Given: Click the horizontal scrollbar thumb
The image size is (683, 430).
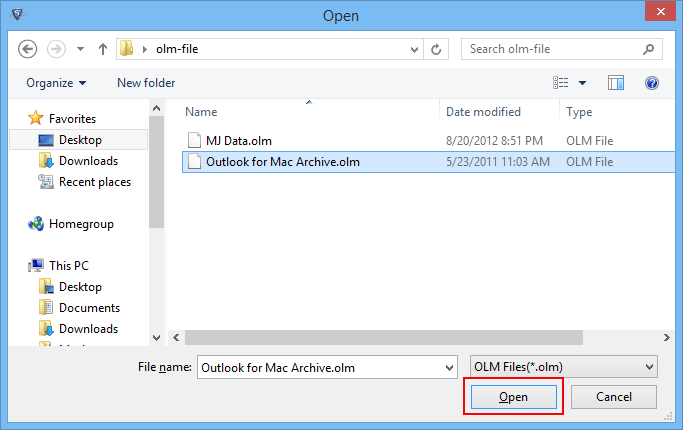Looking at the screenshot, I should coord(384,338).
